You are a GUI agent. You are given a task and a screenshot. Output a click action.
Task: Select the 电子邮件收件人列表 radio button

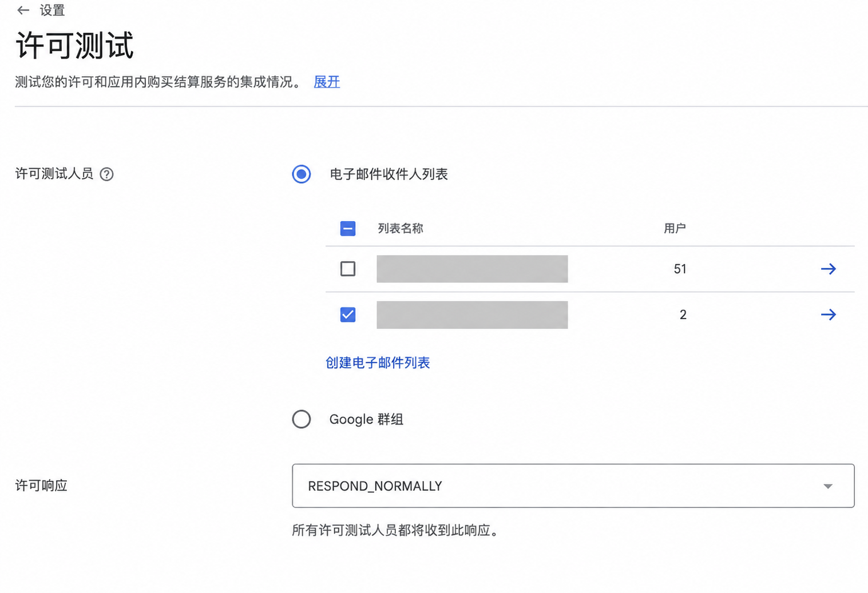pyautogui.click(x=302, y=174)
